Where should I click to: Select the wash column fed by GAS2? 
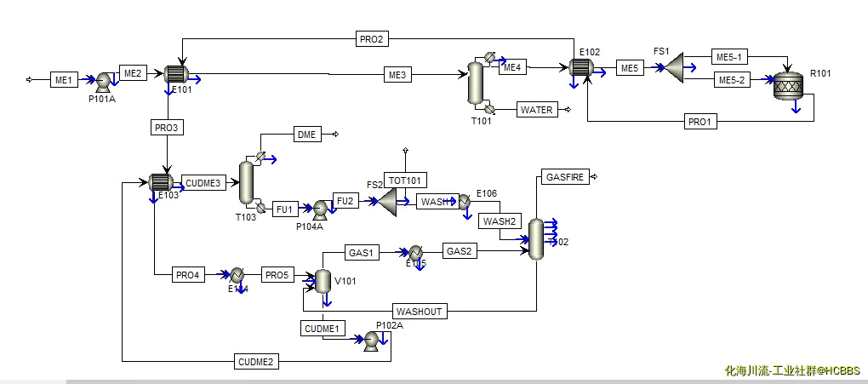tap(536, 238)
